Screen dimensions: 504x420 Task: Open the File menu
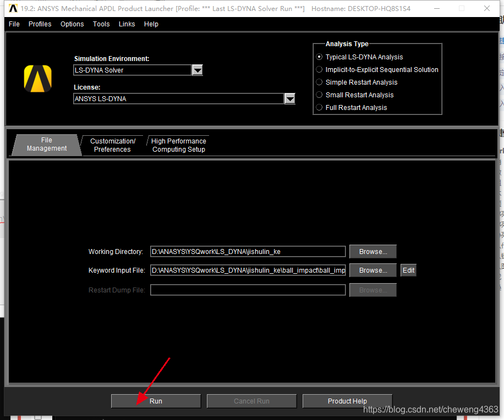tap(14, 24)
